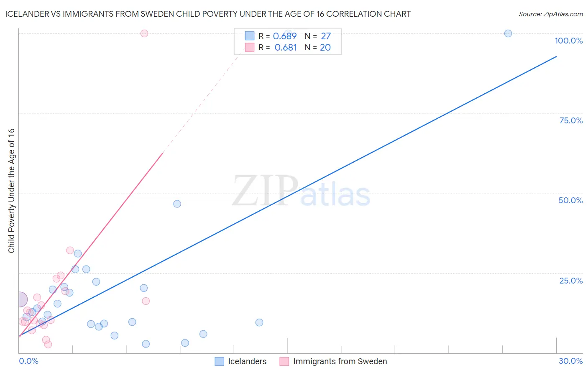Click the 100.0% y-axis label
The image size is (588, 373).
click(x=568, y=41)
